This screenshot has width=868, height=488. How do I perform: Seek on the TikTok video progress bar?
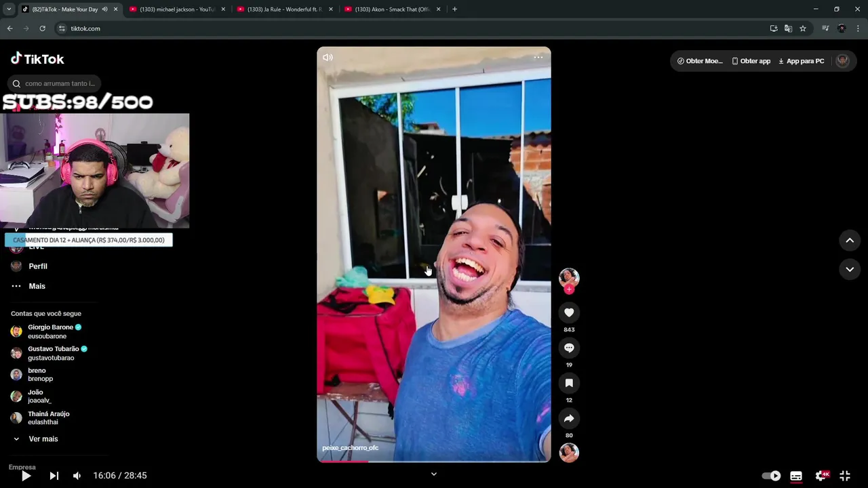pyautogui.click(x=434, y=462)
